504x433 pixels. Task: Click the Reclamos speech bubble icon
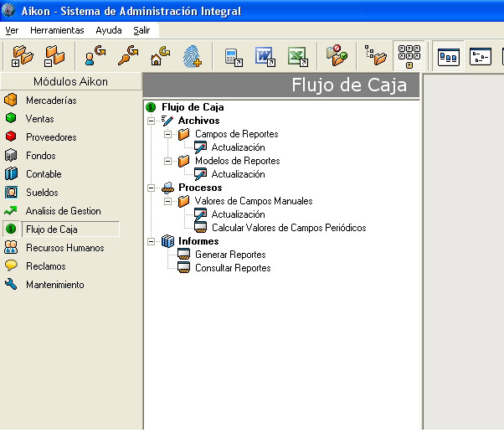(x=11, y=265)
